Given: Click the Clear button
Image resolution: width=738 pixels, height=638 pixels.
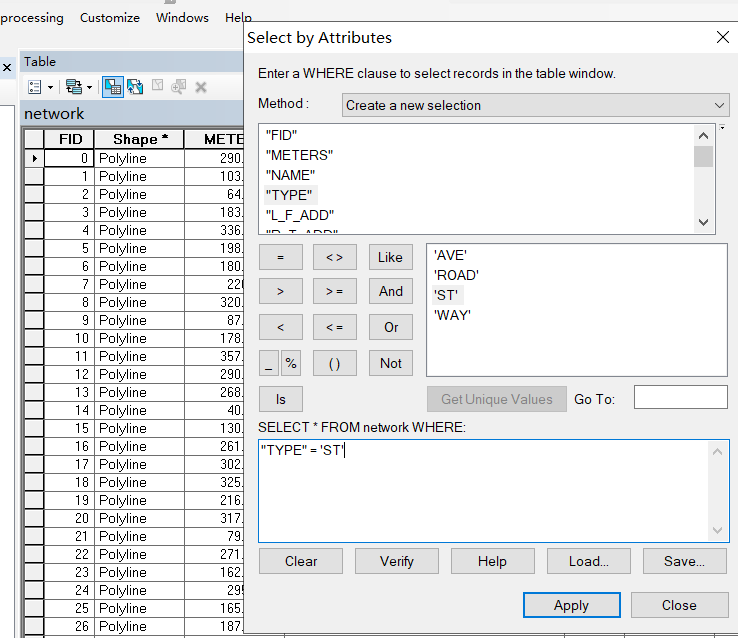Looking at the screenshot, I should tap(301, 561).
